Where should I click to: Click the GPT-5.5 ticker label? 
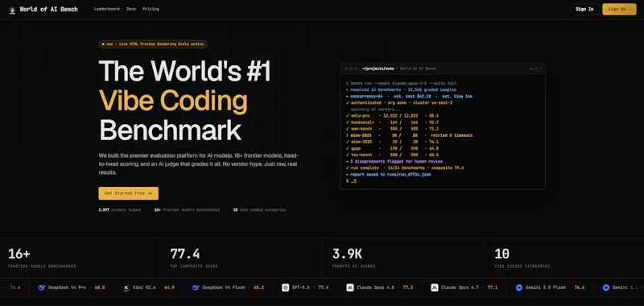coord(302,287)
